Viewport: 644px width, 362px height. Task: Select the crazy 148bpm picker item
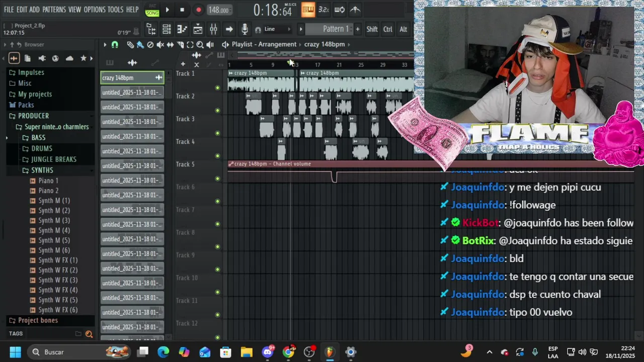[x=132, y=78]
